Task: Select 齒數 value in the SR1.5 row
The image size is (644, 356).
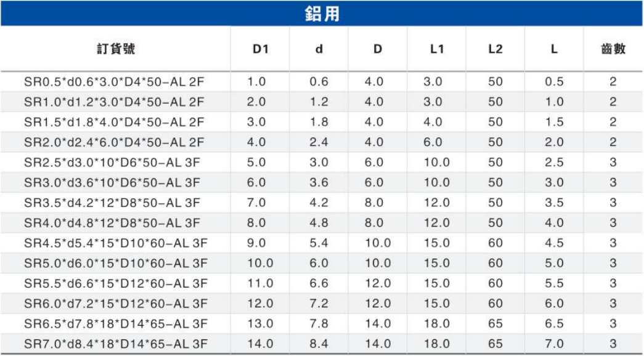Action: point(613,122)
